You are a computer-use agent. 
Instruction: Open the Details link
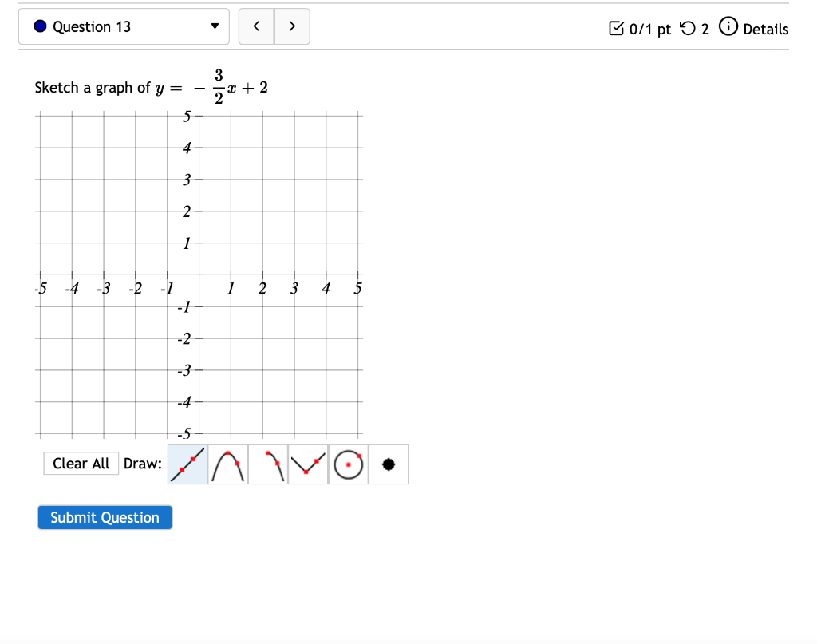[765, 29]
